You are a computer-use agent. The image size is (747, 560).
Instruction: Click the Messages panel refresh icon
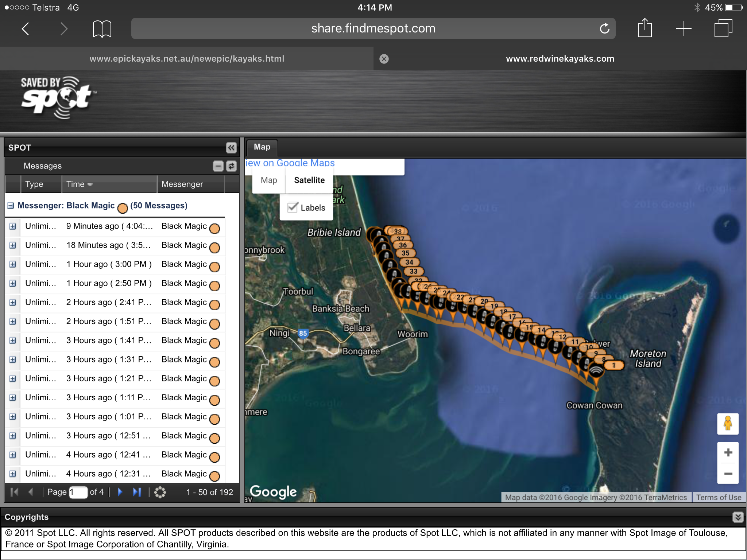pos(231,166)
